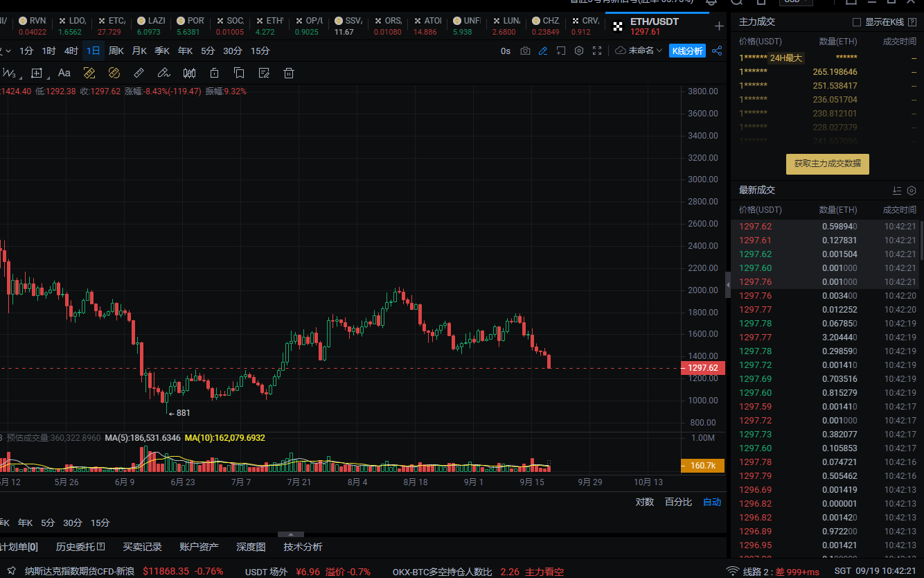Click the 1297.62 current price label on axis

704,368
